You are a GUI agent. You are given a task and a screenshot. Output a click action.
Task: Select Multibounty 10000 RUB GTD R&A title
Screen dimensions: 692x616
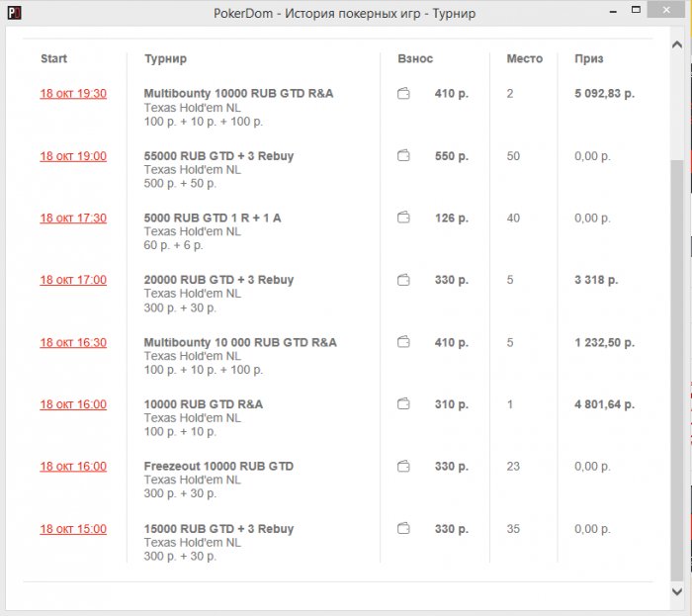[x=238, y=94]
